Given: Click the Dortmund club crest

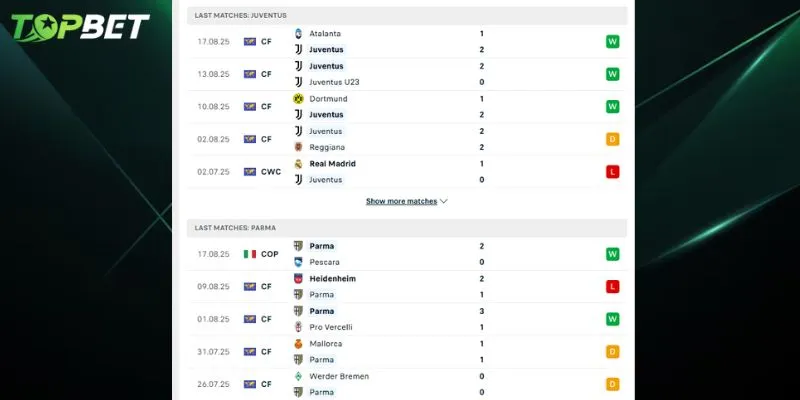Looking at the screenshot, I should coord(298,99).
